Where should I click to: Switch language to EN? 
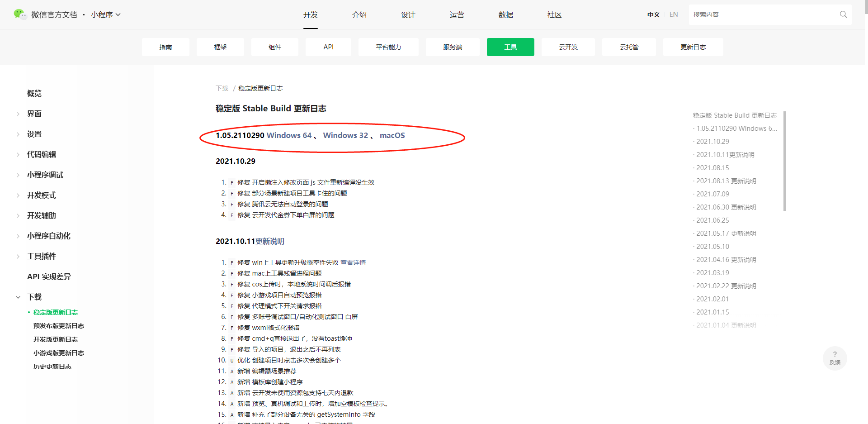pyautogui.click(x=674, y=14)
